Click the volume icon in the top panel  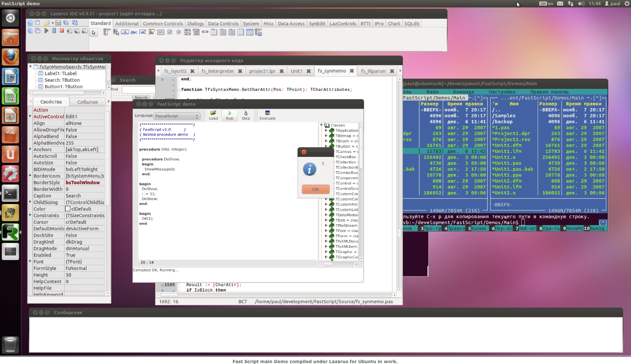(x=581, y=3)
